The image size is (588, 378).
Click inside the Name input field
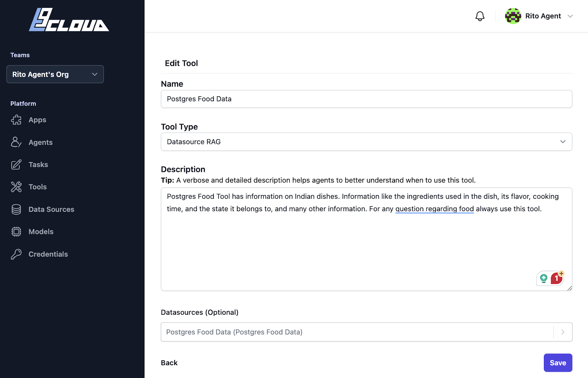366,99
